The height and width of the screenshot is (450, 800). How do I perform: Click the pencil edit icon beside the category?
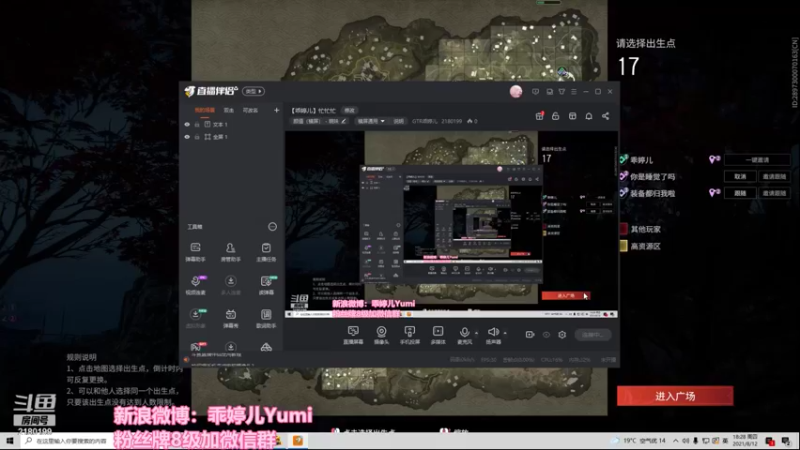click(343, 121)
